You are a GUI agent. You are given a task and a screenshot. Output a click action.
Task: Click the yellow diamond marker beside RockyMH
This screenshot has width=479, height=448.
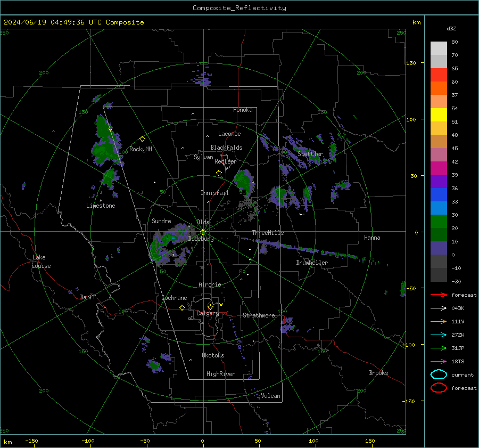[x=142, y=139]
